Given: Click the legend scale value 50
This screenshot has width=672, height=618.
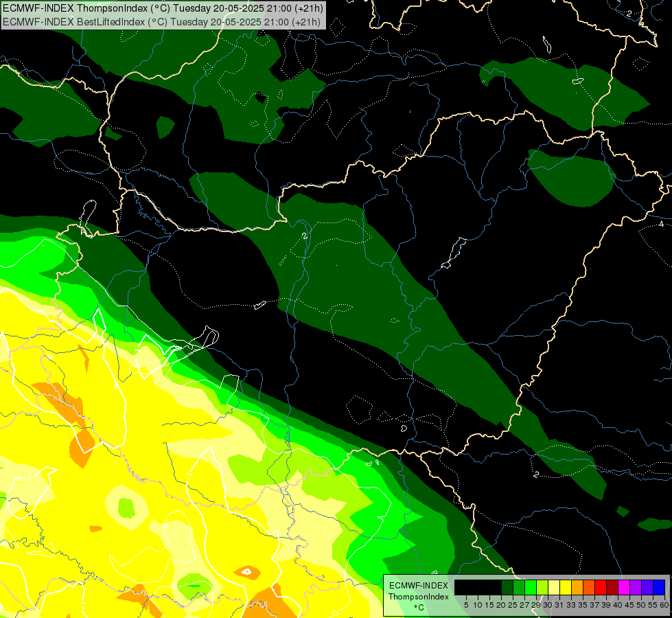Looking at the screenshot, I should [x=640, y=605].
